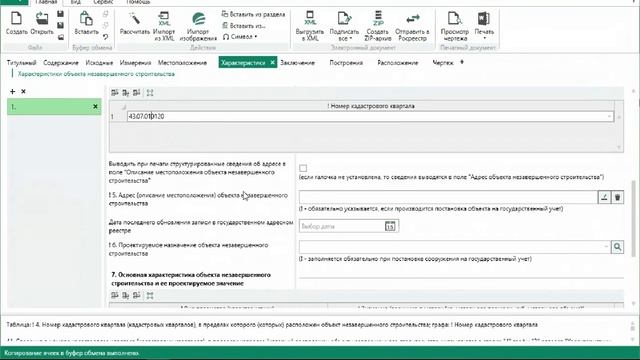Toggle structured address print checkbox
The height and width of the screenshot is (360, 640).
point(303,168)
